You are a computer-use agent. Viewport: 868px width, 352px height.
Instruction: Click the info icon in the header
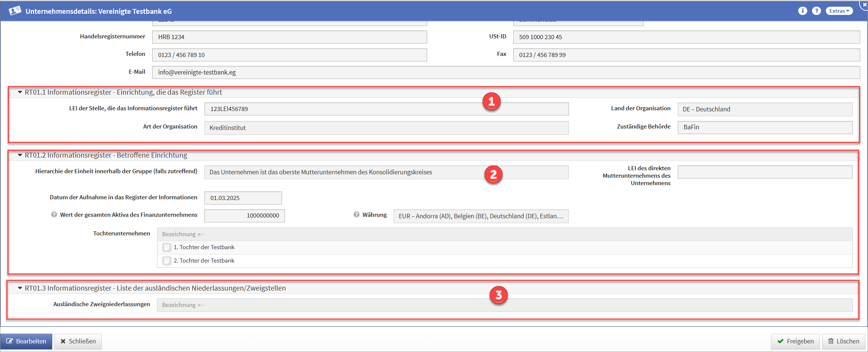pyautogui.click(x=802, y=11)
